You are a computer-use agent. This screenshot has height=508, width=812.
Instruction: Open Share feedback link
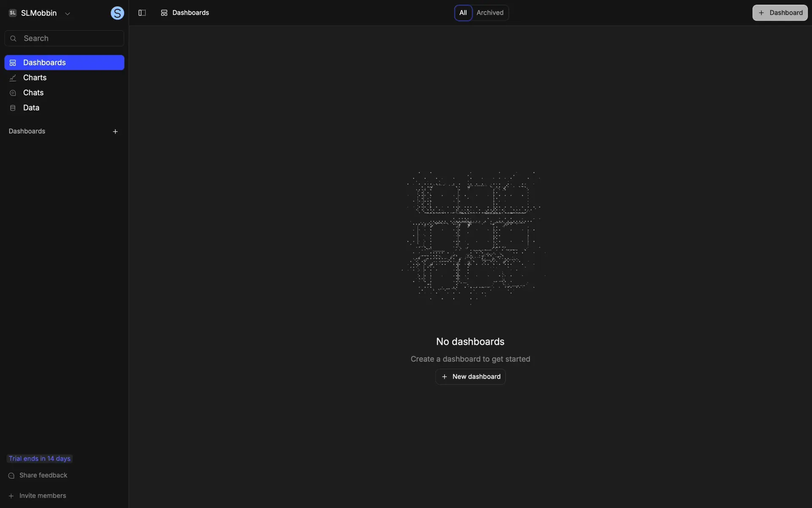[43, 475]
